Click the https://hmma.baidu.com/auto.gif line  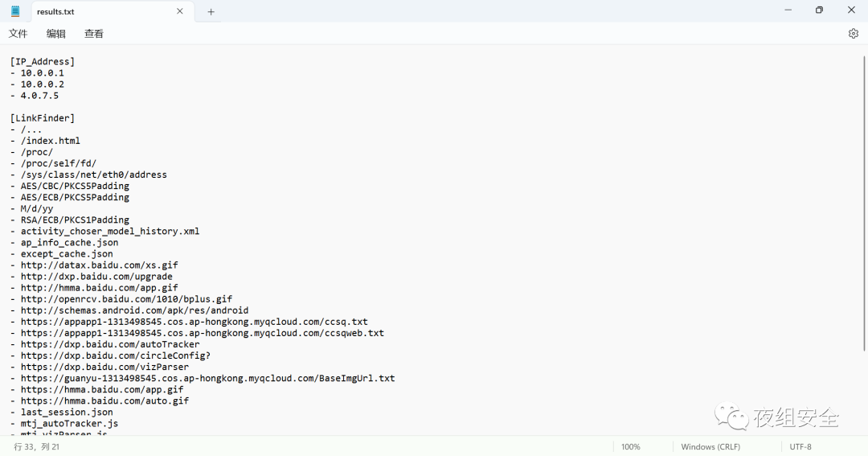tap(100, 401)
